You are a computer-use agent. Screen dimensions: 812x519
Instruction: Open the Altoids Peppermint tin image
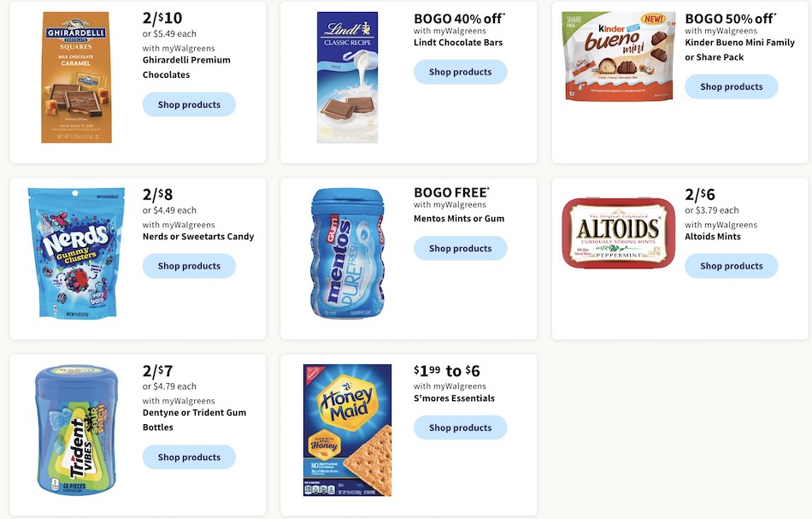(x=618, y=233)
